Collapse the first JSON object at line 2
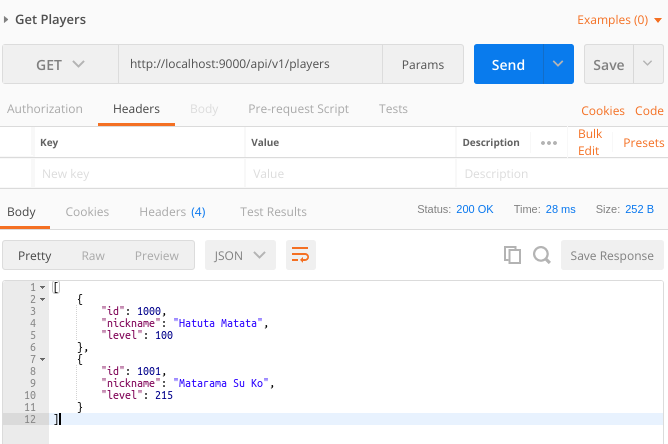Viewport: 668px width, 444px height. (x=41, y=299)
